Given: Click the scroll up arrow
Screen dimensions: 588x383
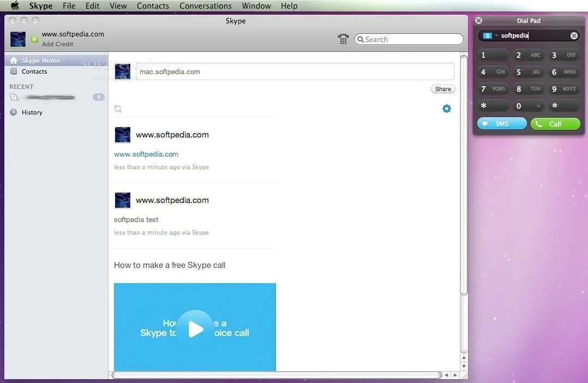Looking at the screenshot, I should [464, 357].
